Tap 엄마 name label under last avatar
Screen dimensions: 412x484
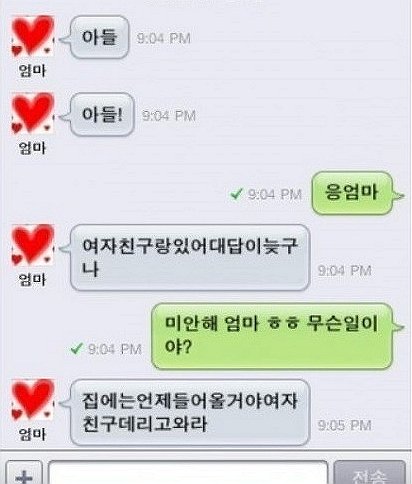[32, 434]
